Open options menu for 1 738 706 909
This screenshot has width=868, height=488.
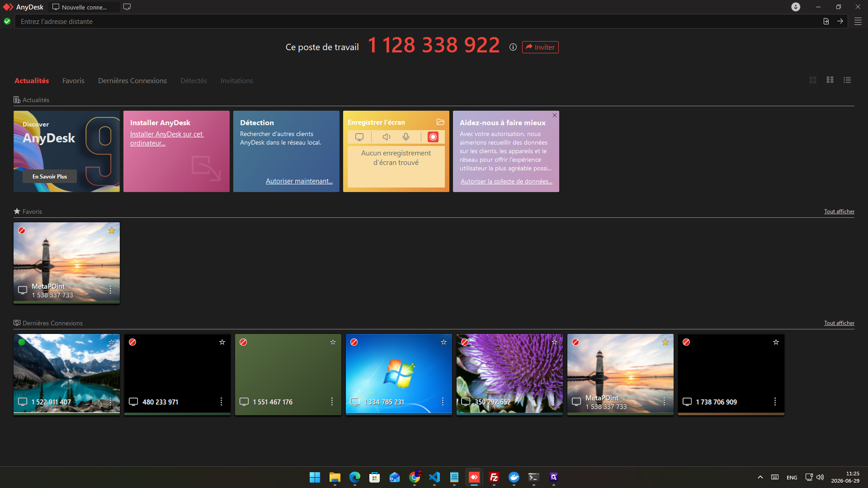[775, 401]
